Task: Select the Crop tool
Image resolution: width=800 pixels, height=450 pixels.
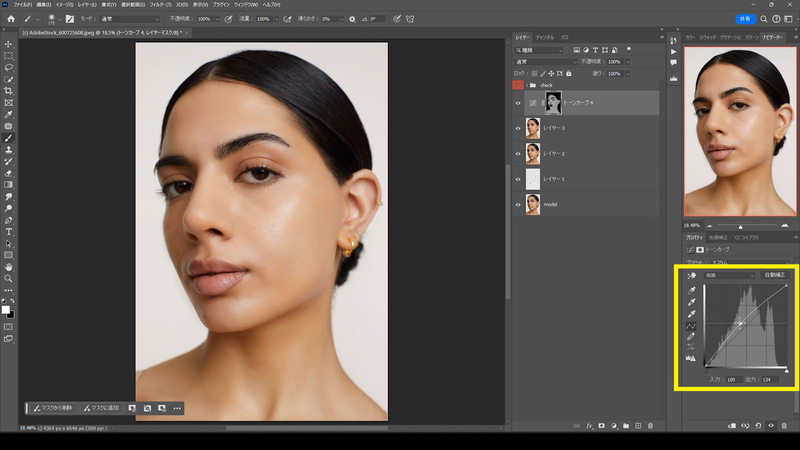Action: [x=9, y=90]
